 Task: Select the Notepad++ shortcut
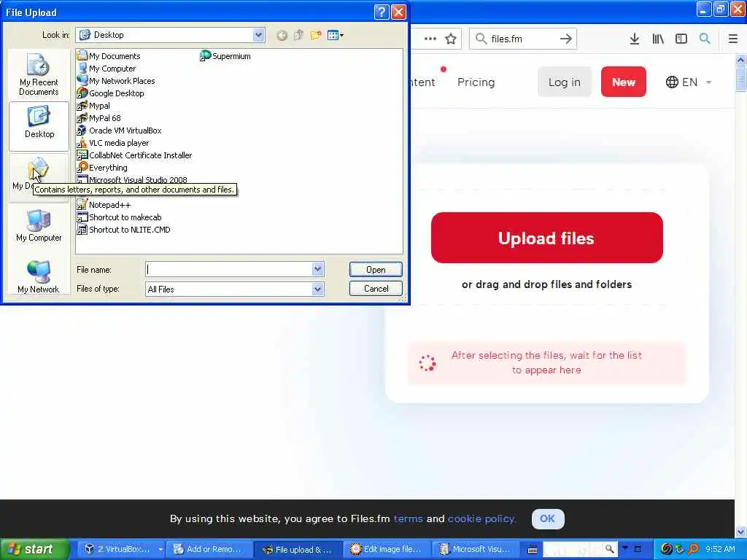click(x=104, y=205)
